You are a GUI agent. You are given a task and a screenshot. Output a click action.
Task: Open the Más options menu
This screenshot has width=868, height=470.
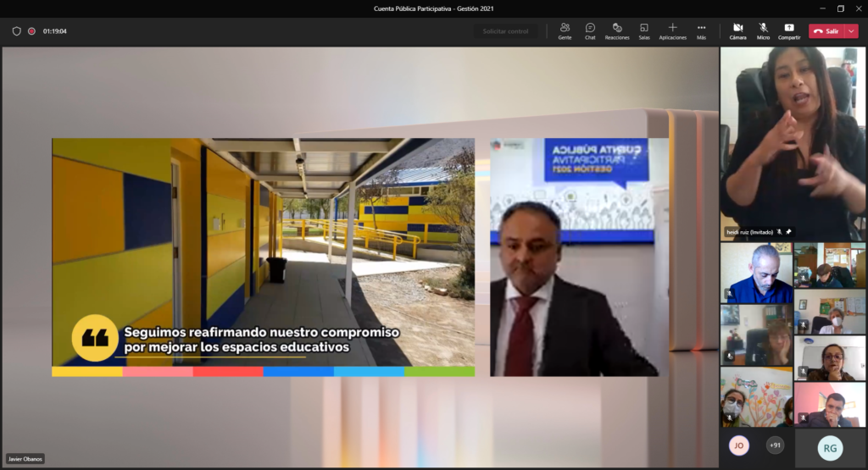(701, 30)
